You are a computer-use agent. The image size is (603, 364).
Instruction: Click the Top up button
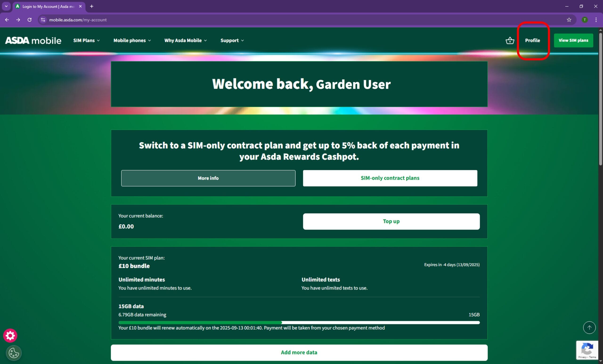point(391,221)
